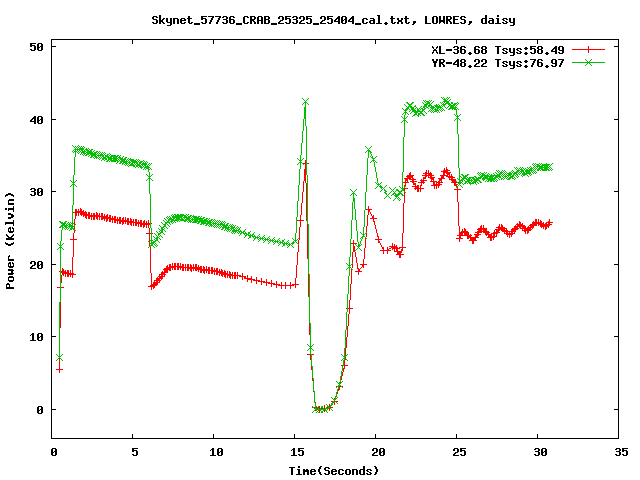Select legend entry YR-48.22 Tsys:76.97
This screenshot has width=640, height=480.
tap(498, 63)
